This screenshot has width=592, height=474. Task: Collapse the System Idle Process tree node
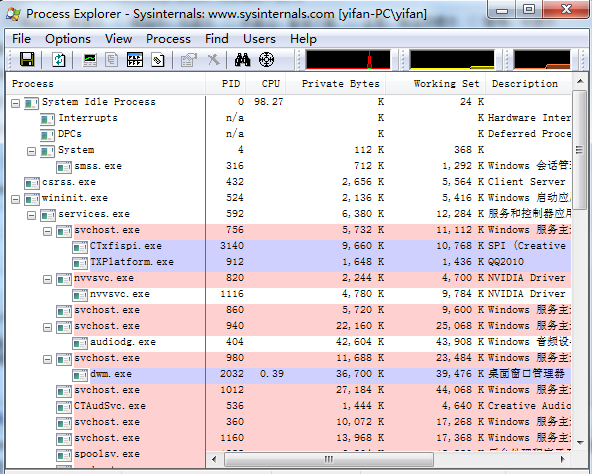click(15, 103)
